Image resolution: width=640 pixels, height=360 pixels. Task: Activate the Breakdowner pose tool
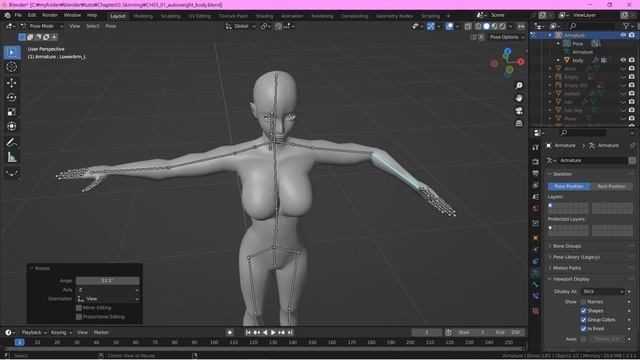11,173
